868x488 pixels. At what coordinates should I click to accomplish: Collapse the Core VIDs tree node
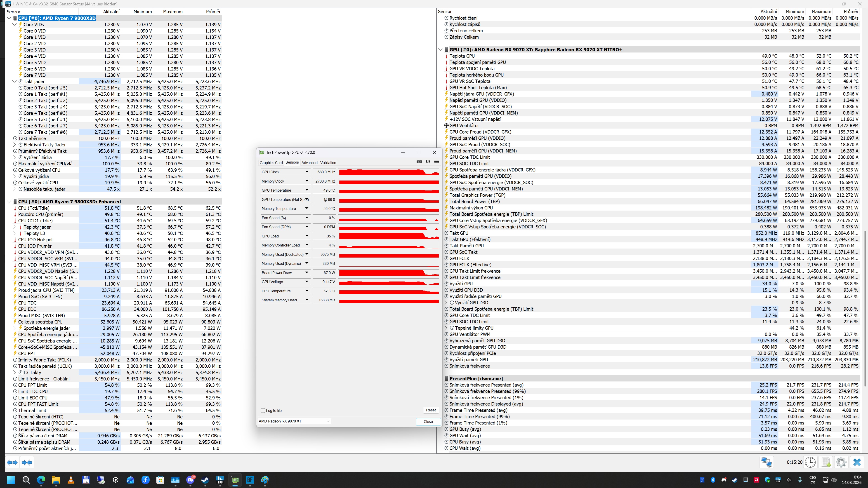pos(14,25)
